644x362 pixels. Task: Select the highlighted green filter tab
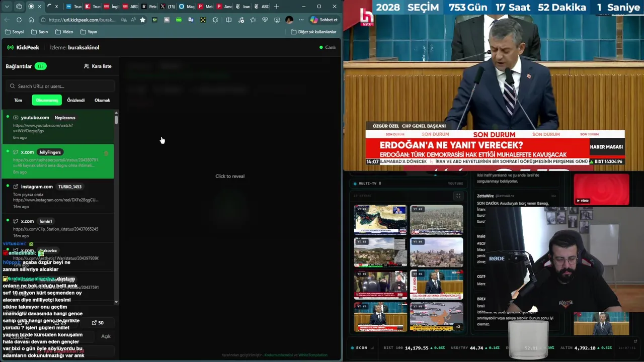tap(47, 100)
